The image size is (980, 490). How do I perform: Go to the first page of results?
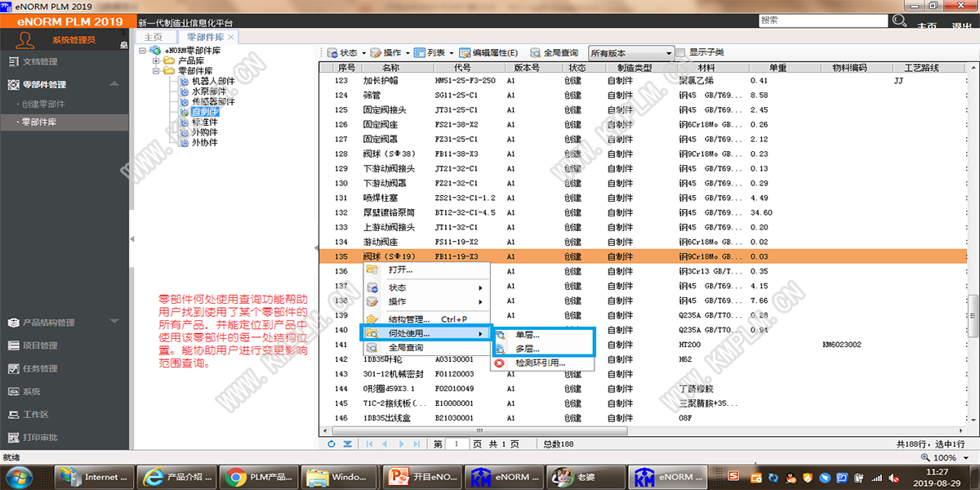point(370,443)
